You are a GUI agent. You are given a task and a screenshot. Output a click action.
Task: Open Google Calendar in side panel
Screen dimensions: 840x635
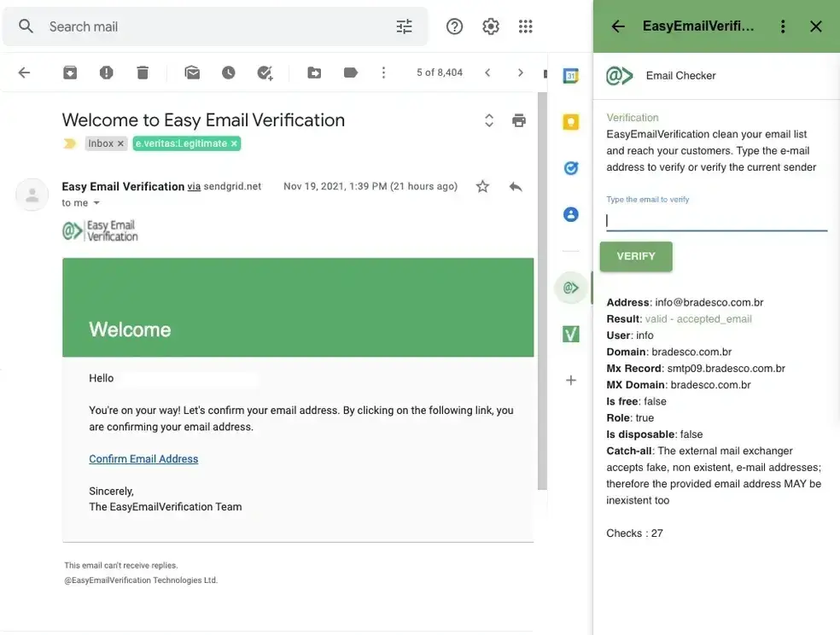pos(571,76)
